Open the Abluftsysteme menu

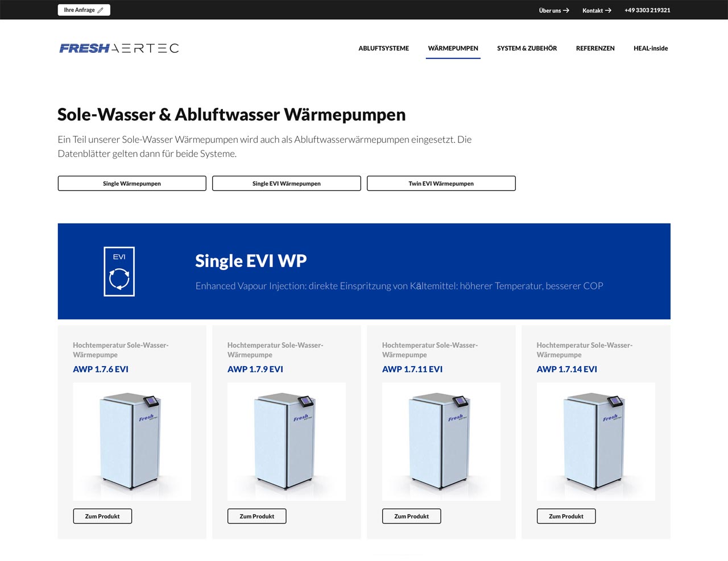coord(383,48)
